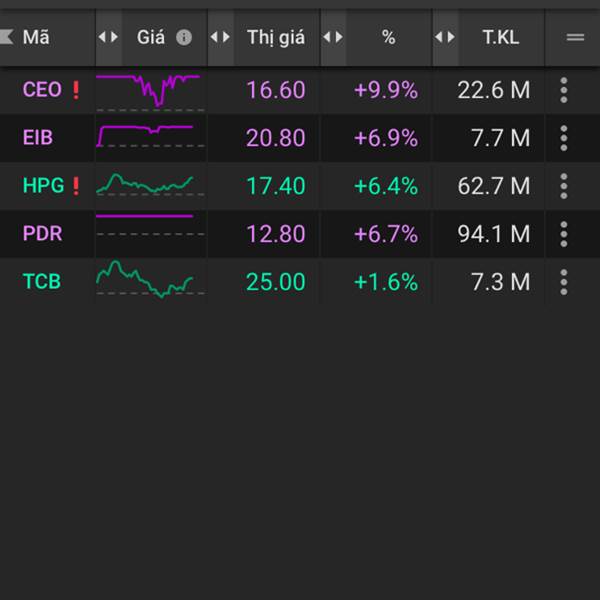Screen dimensions: 600x600
Task: Click the resize arrows left of Thị giá
Action: [x=220, y=37]
